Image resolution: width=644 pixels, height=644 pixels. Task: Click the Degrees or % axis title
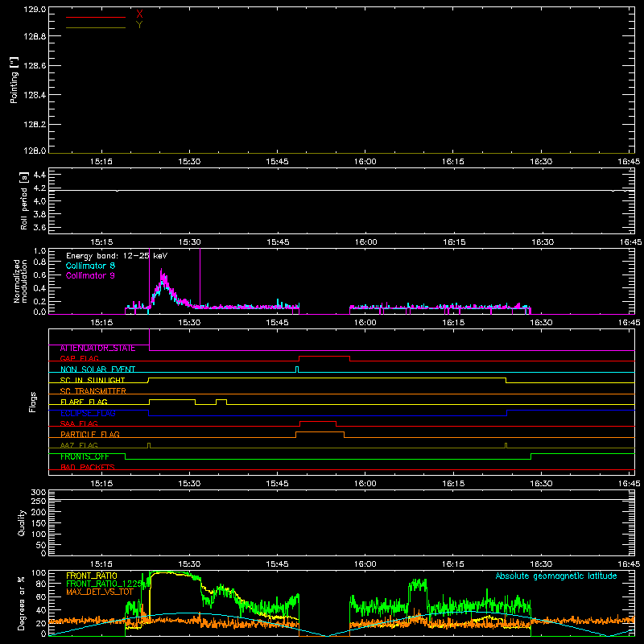pyautogui.click(x=21, y=603)
